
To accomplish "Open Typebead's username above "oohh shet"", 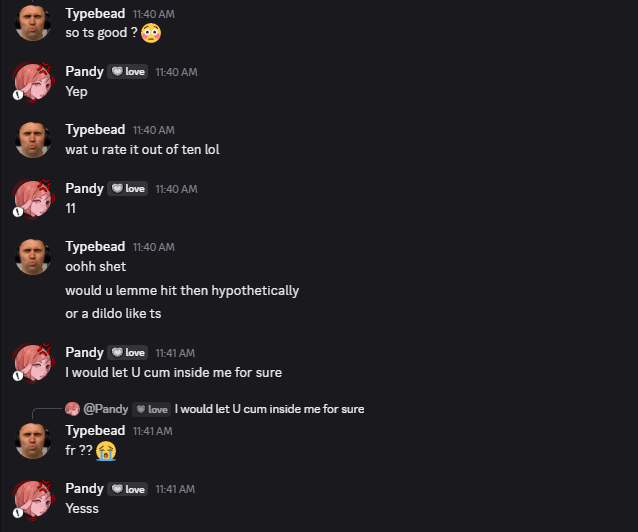I will click(95, 247).
